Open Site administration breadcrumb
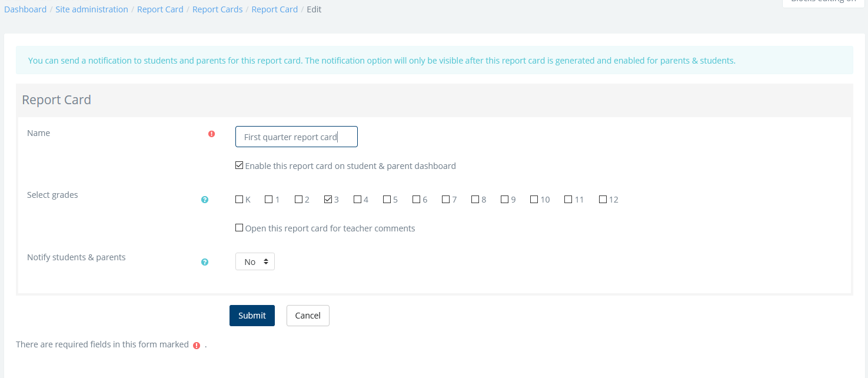868x378 pixels. pyautogui.click(x=92, y=9)
